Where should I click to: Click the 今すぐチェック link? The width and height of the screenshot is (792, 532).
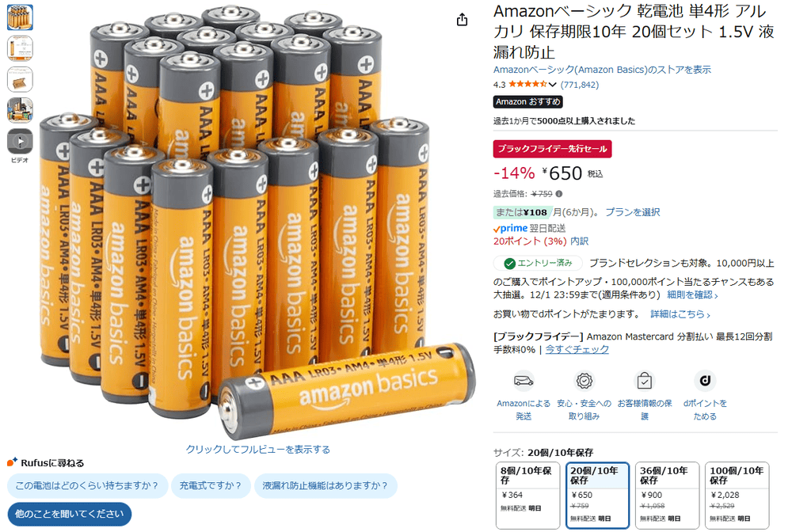click(577, 349)
